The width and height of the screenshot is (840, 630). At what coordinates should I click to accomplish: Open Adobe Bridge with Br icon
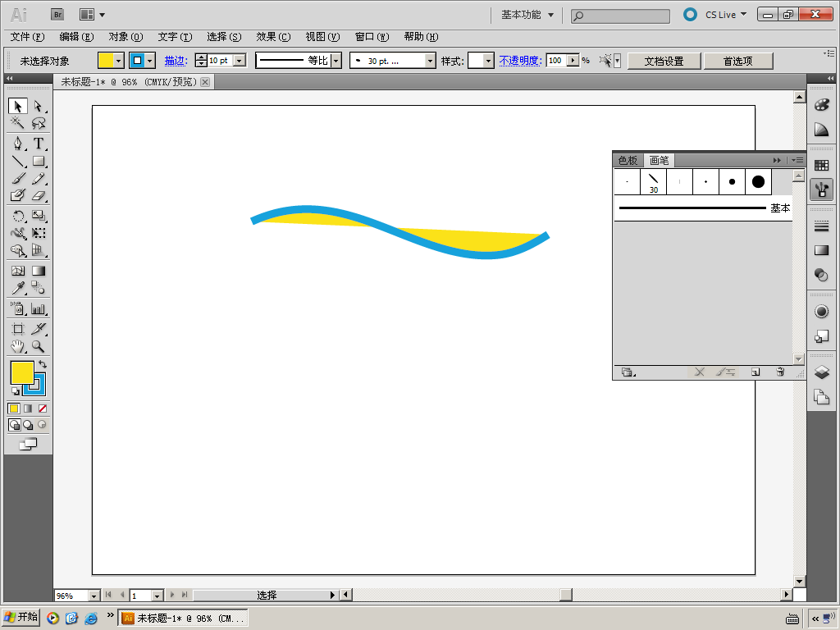click(x=57, y=15)
